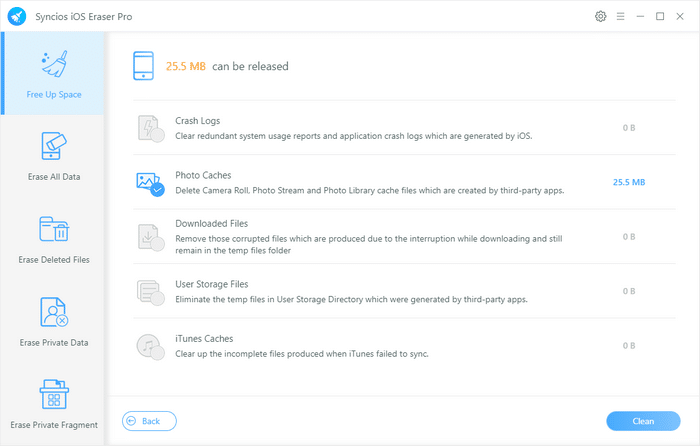
Task: Open Erase Deleted Files folder icon
Action: coord(54,229)
